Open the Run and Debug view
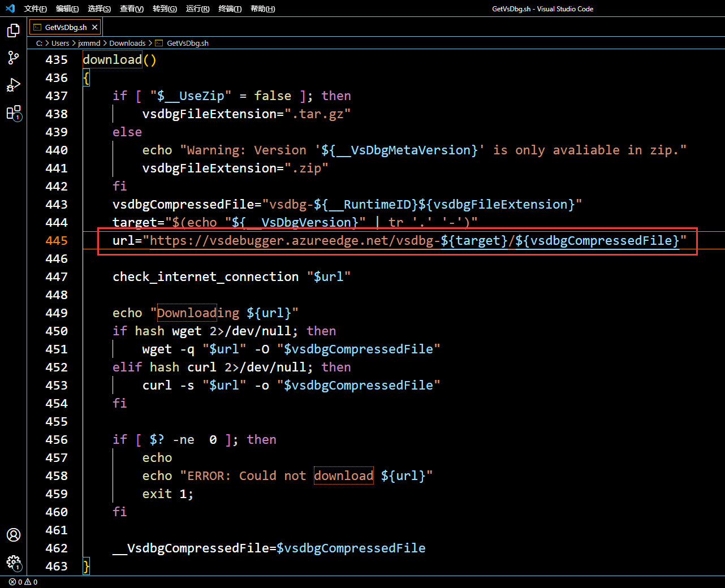Viewport: 725px width, 588px height. click(13, 85)
